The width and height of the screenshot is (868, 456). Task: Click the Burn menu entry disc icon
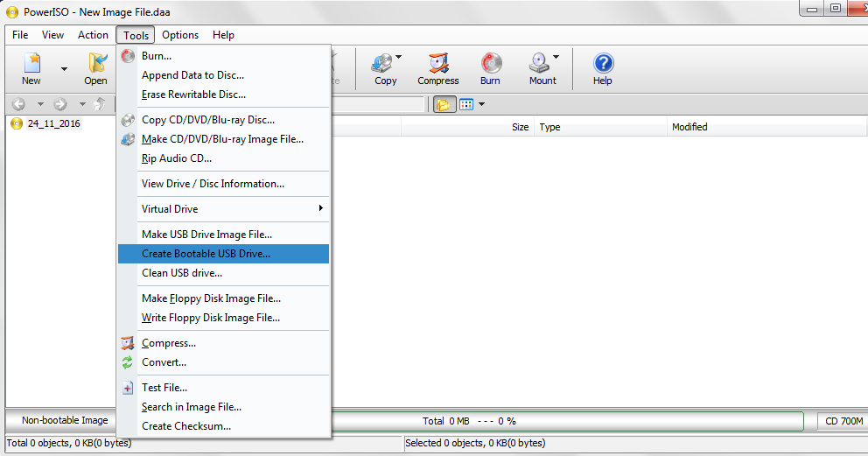(128, 56)
